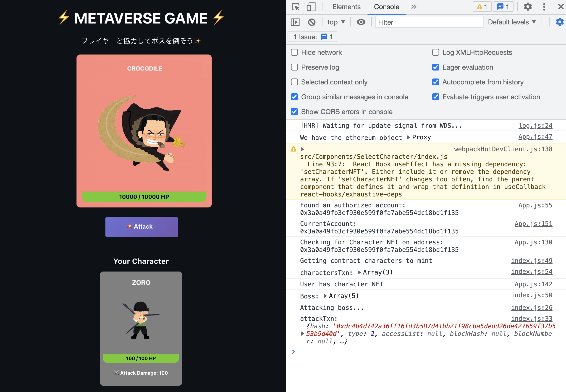Clear the console
The image size is (566, 392).
(312, 22)
